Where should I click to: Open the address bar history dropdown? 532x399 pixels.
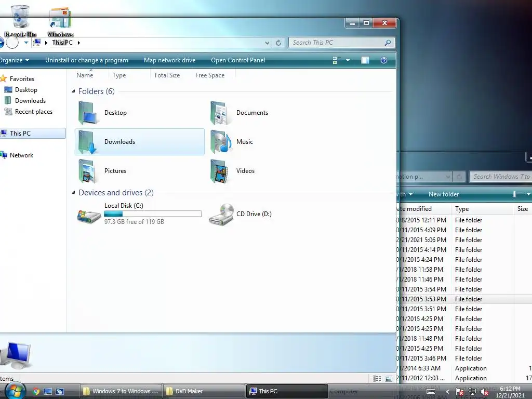coord(267,43)
